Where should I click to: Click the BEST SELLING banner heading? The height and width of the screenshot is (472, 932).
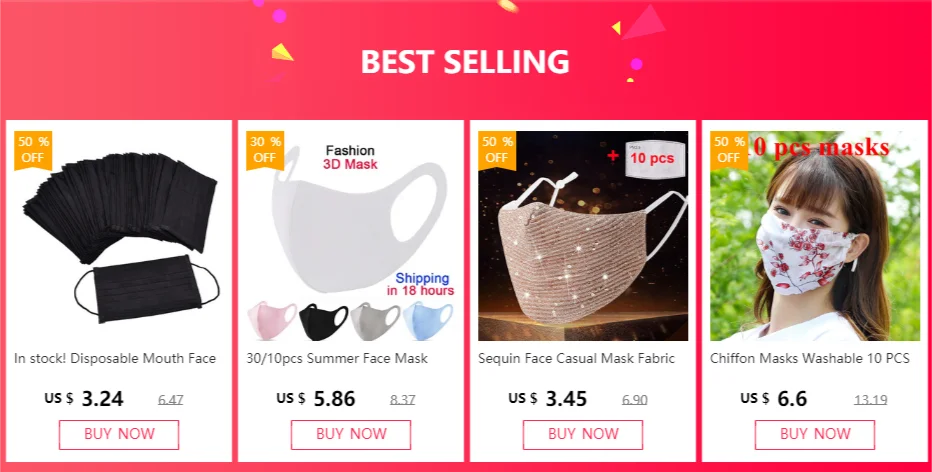coord(465,62)
